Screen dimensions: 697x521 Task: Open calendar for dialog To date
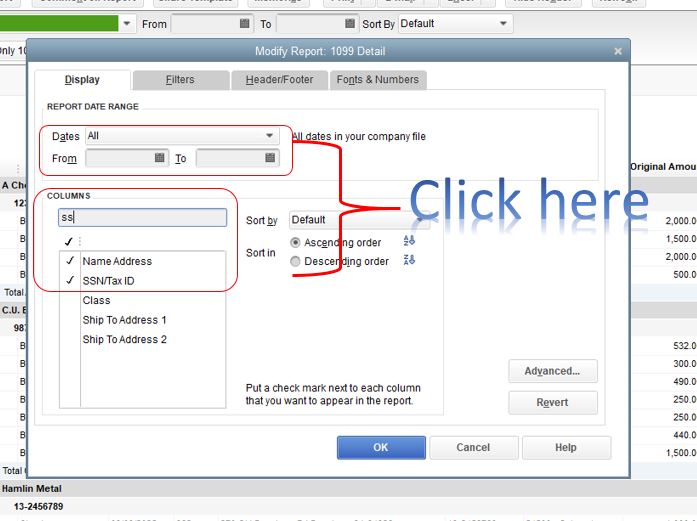(x=270, y=158)
